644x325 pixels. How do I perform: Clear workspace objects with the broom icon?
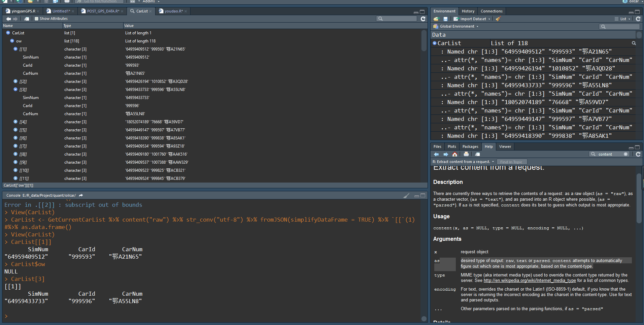tap(498, 19)
